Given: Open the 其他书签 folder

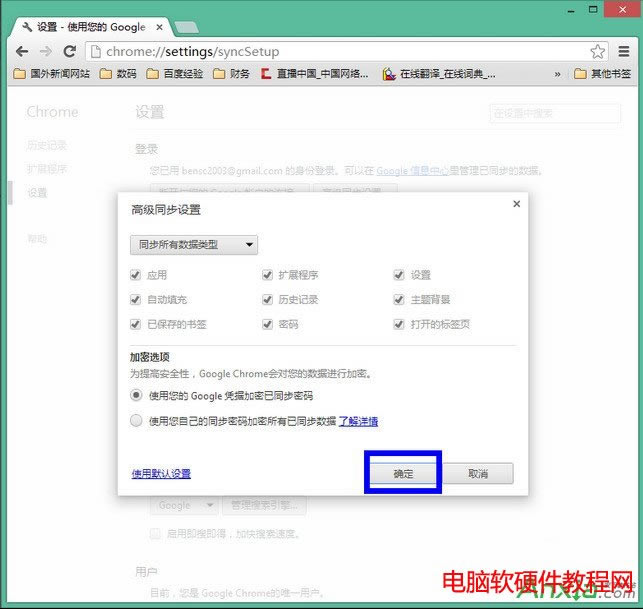Looking at the screenshot, I should (602, 74).
